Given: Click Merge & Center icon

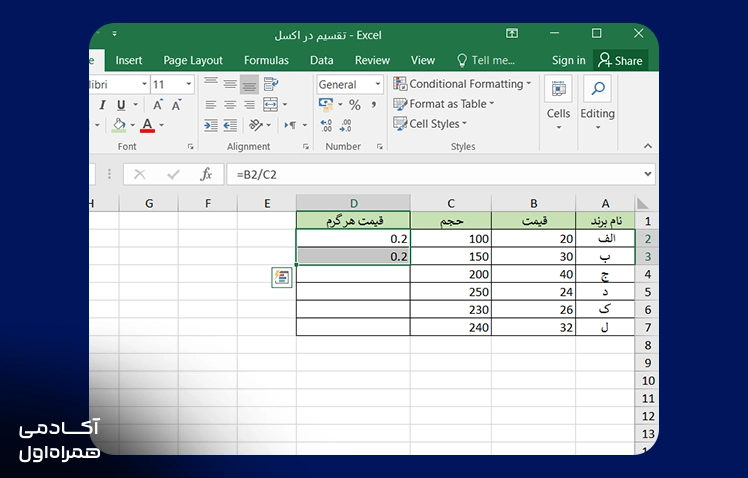Looking at the screenshot, I should pyautogui.click(x=270, y=104).
